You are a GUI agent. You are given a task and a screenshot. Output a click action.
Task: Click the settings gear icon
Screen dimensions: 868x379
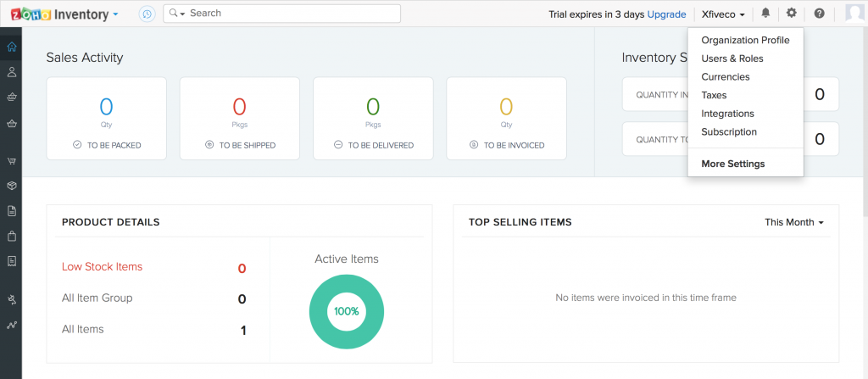792,13
